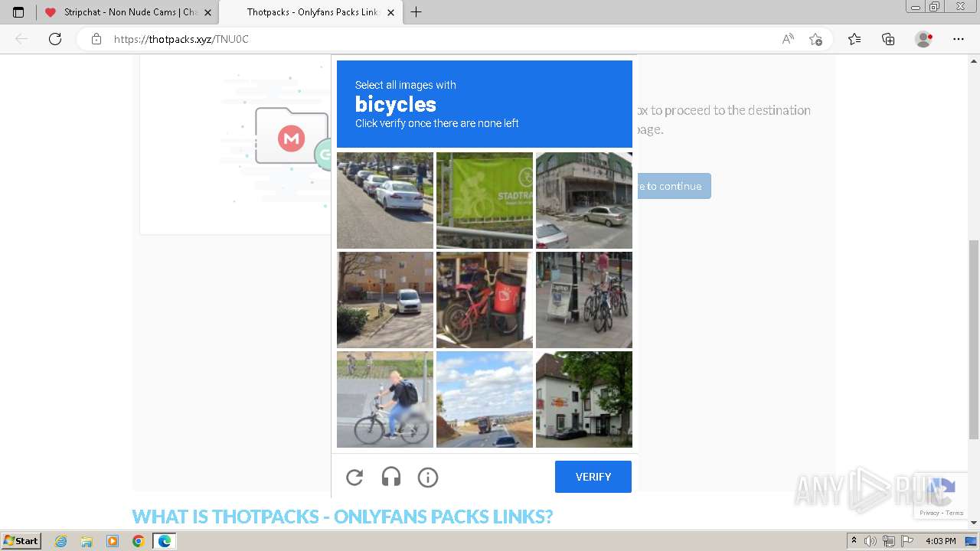980x551 pixels.
Task: Close the Stripchat tab
Action: (207, 12)
